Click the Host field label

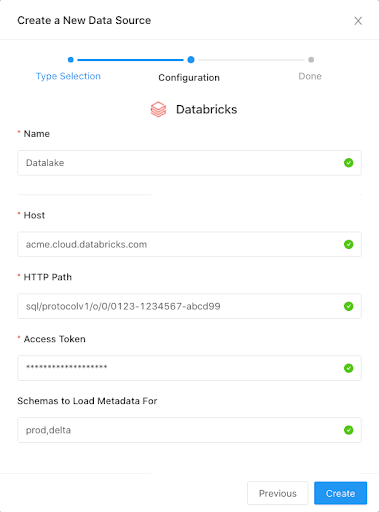(34, 215)
